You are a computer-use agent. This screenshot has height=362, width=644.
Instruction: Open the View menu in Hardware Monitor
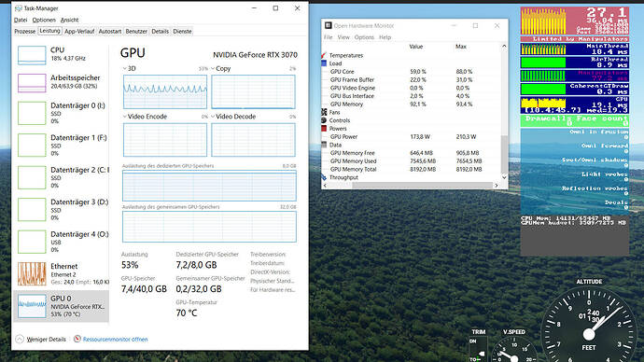click(x=343, y=37)
